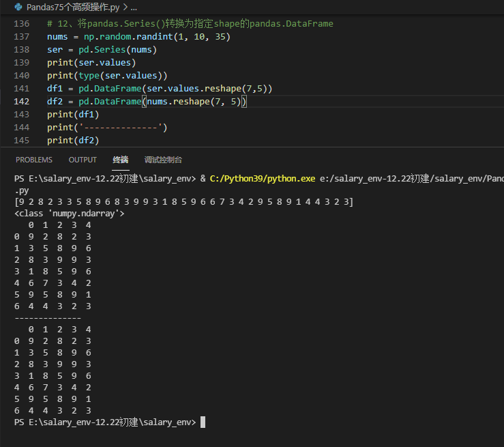
Task: Open the 调试控制台 debug console tab
Action: pyautogui.click(x=163, y=160)
